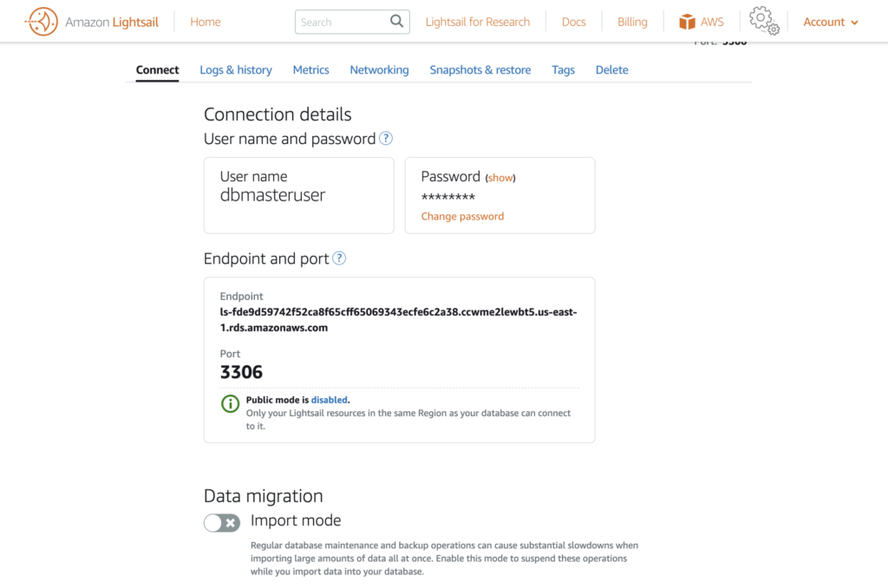Click the Home navigation link

tap(205, 21)
